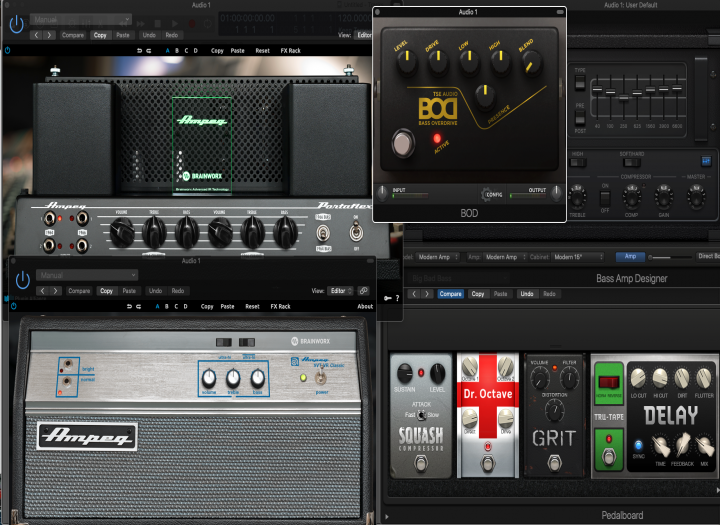Click Reset in the Portaflex plugin toolbar
Image resolution: width=720 pixels, height=525 pixels.
[263, 51]
